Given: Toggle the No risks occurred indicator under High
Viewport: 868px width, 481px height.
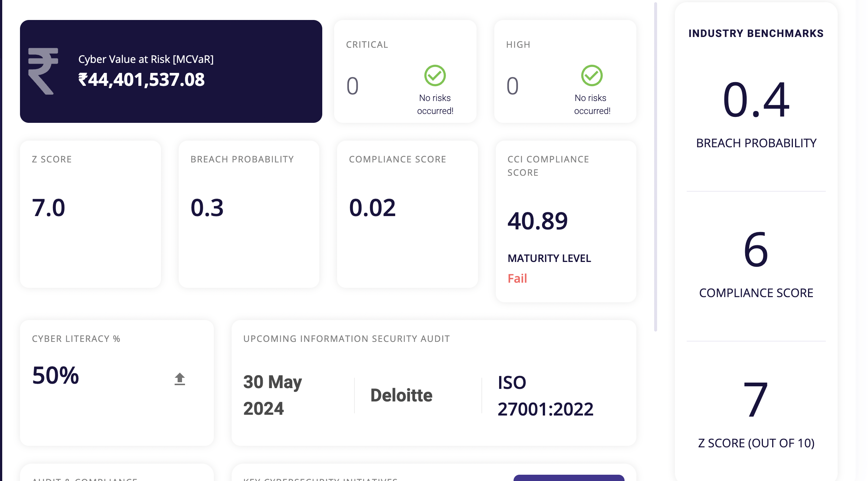Looking at the screenshot, I should point(592,104).
